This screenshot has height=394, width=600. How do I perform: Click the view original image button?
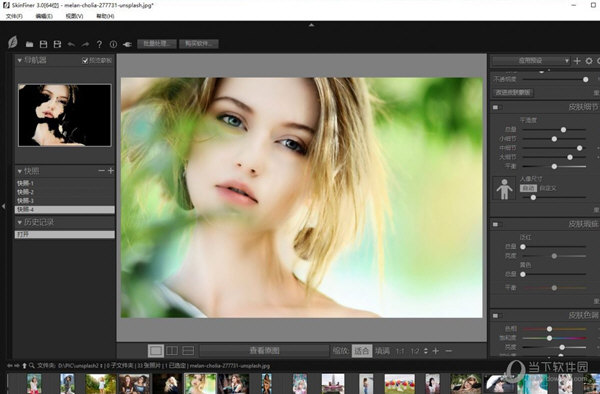point(264,350)
